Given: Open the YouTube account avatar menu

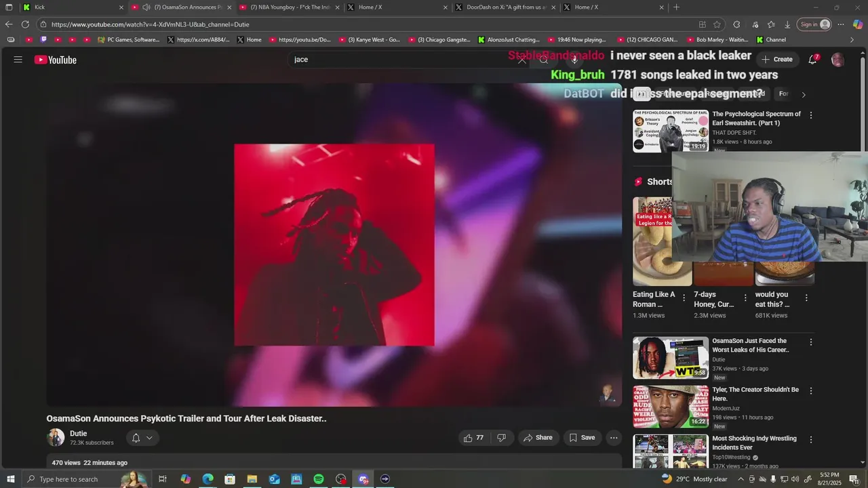Looking at the screenshot, I should pyautogui.click(x=837, y=60).
